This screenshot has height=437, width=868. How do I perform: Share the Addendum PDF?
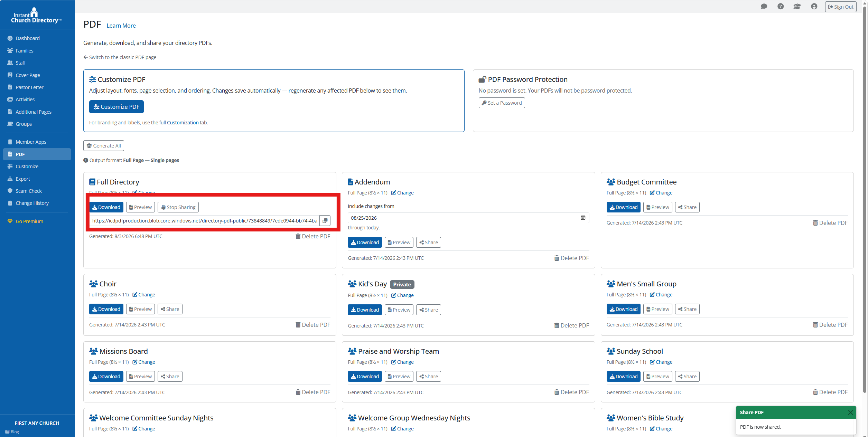pyautogui.click(x=429, y=243)
